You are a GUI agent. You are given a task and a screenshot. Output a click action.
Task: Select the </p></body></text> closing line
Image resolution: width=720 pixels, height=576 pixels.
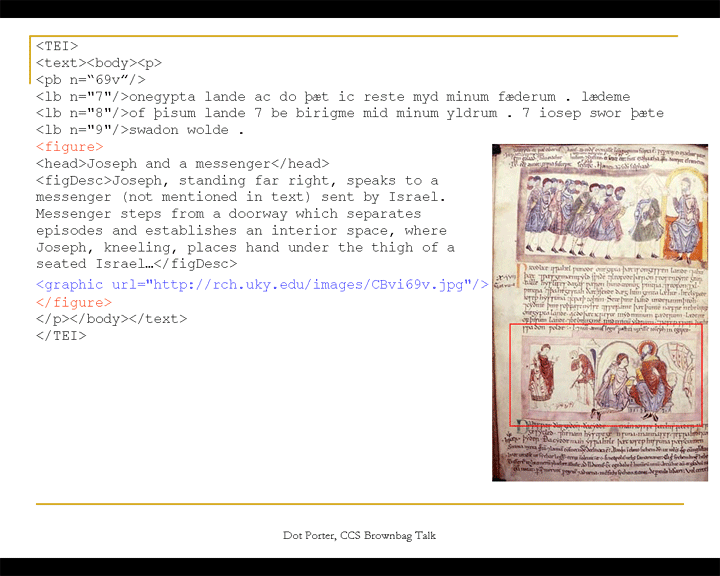pos(112,319)
